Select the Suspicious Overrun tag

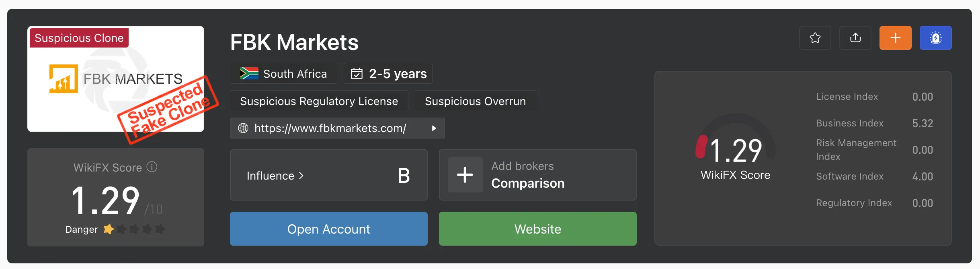[x=475, y=101]
